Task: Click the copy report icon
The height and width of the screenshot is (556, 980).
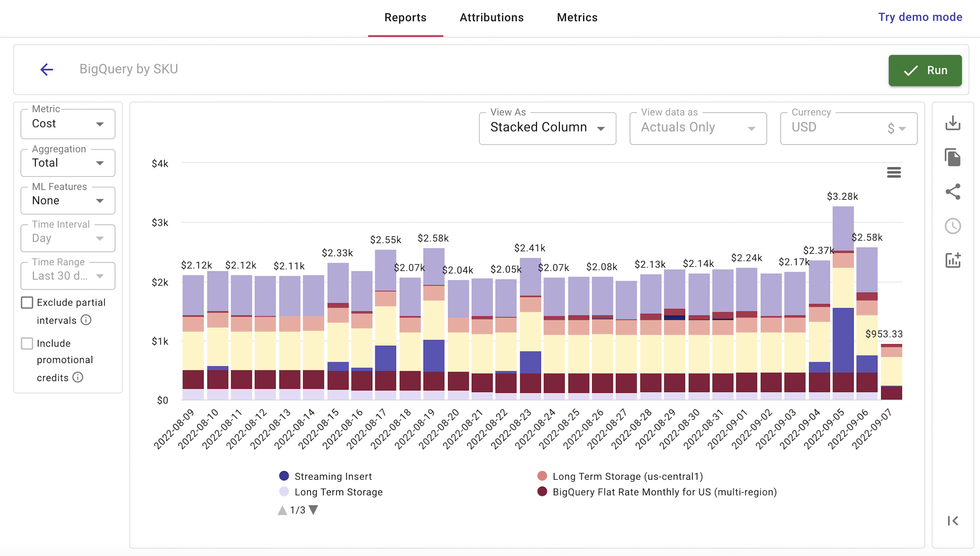Action: (953, 157)
